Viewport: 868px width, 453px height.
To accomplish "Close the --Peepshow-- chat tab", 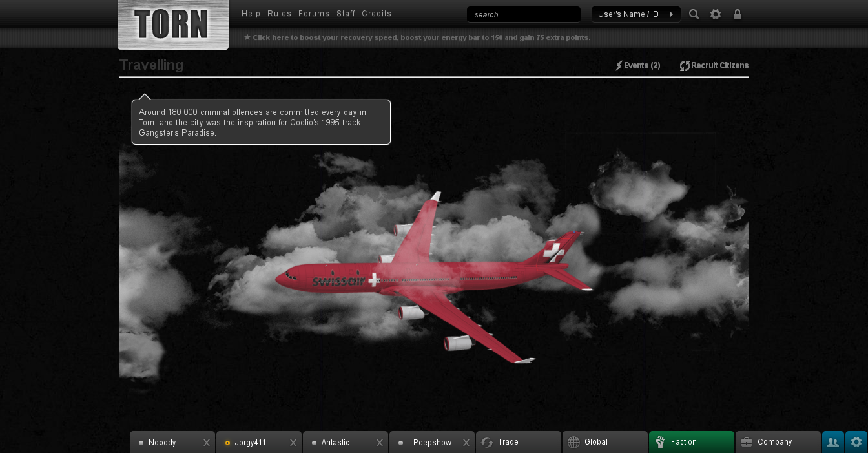I will (466, 443).
